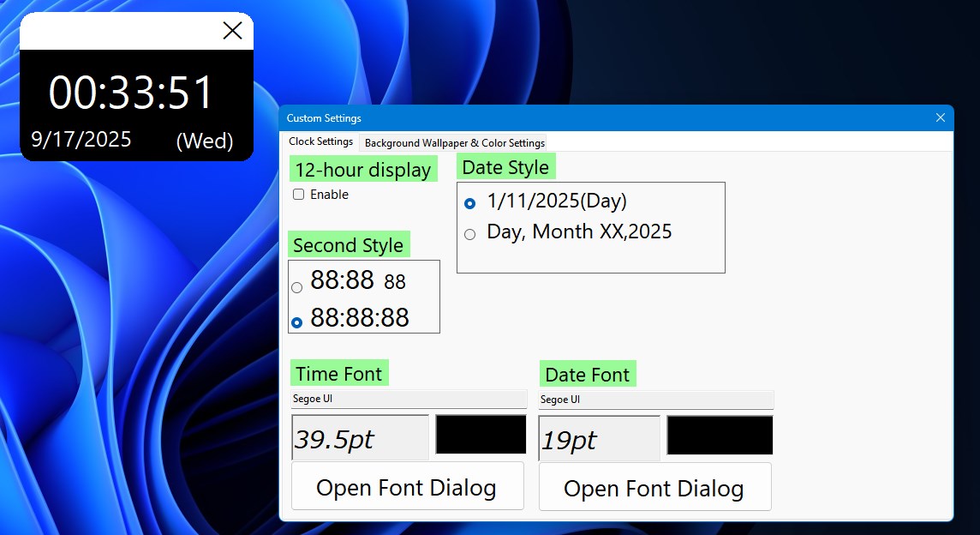Close the Custom Settings window

[x=940, y=117]
